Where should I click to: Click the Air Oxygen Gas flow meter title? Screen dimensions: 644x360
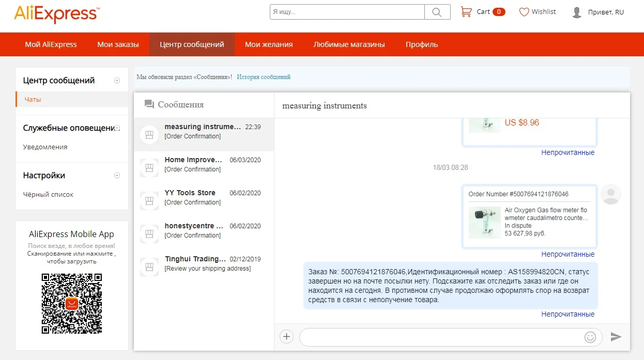(x=546, y=214)
